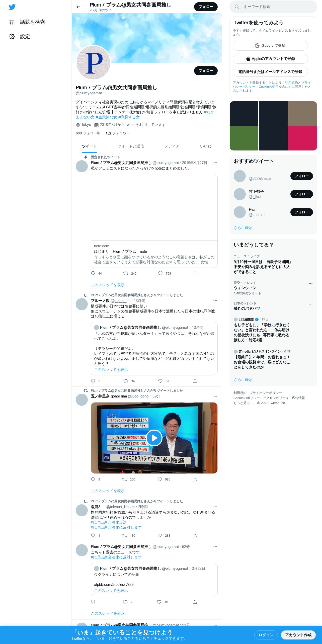
Task: Register with 電話番号またはメールアドレスで登録
Action: 270,72
